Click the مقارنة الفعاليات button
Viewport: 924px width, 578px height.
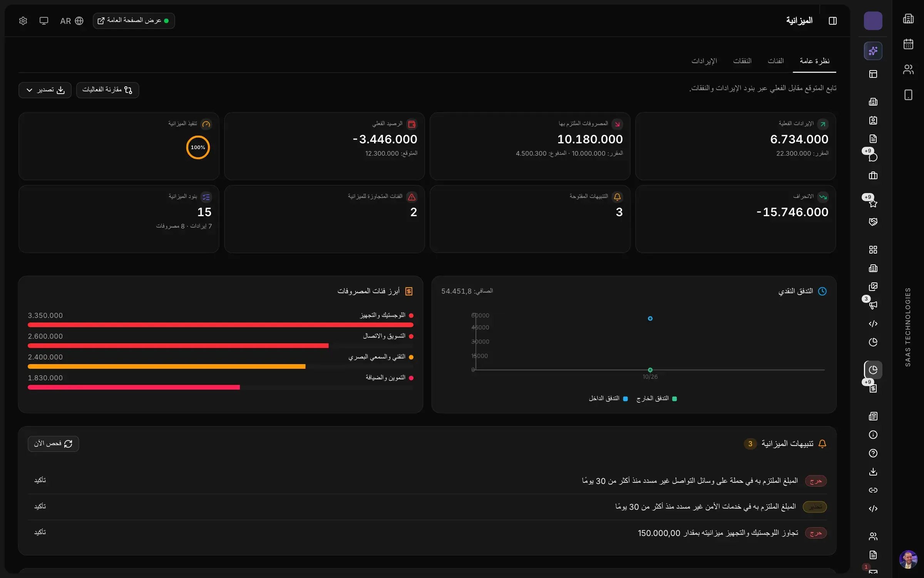pyautogui.click(x=107, y=90)
